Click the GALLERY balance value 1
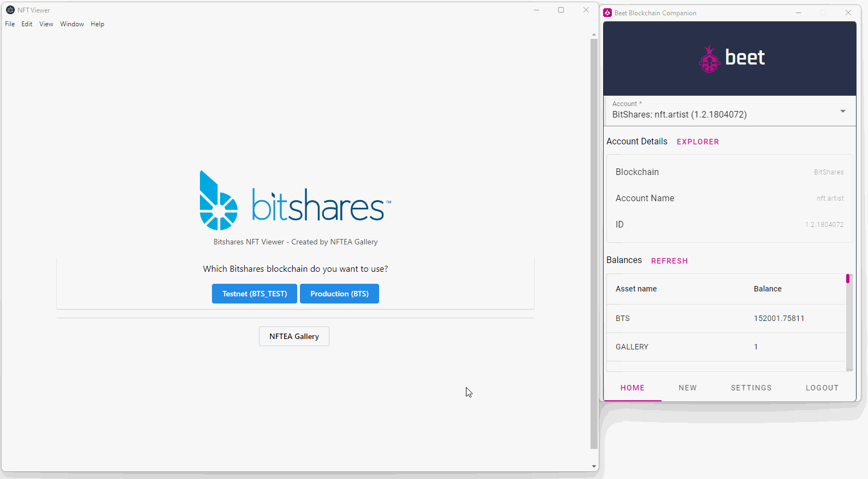 tap(756, 347)
